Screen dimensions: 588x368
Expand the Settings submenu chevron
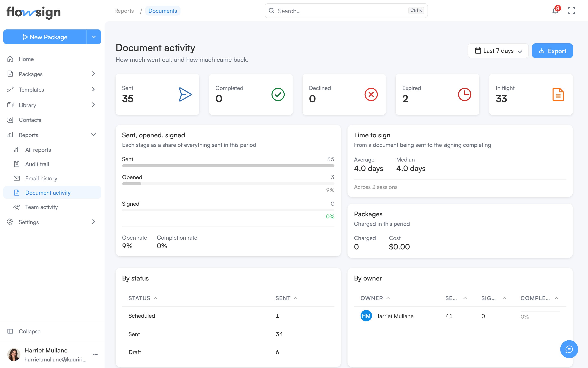coord(94,222)
